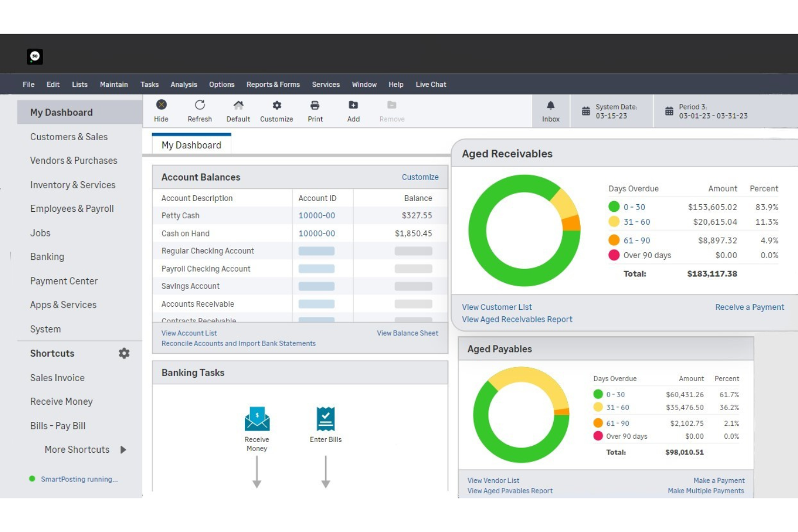Open the Analysis menu

pos(184,85)
